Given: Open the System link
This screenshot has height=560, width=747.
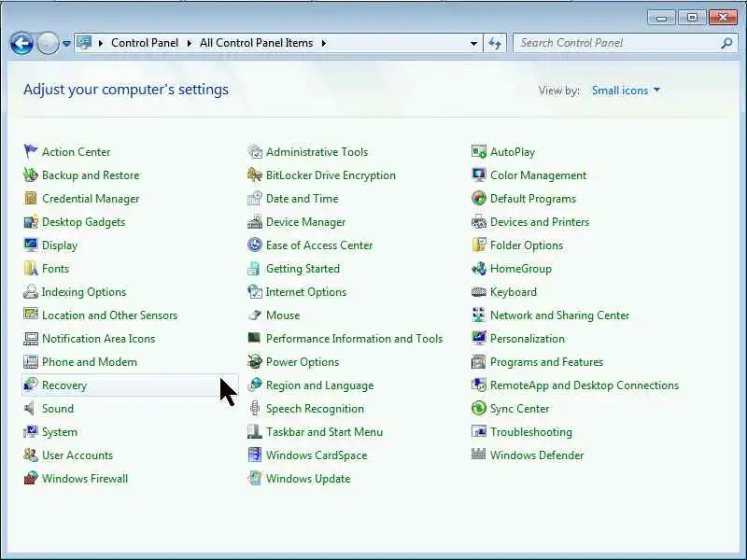Looking at the screenshot, I should click(x=60, y=431).
